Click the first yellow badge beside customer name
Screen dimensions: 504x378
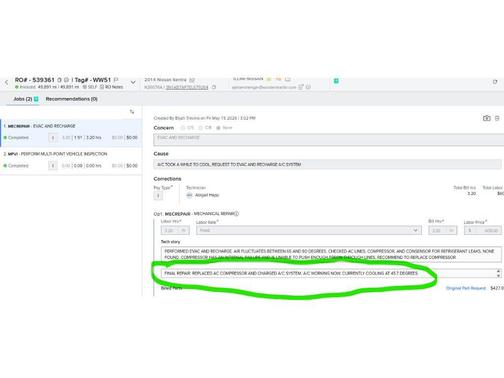pyautogui.click(x=269, y=79)
